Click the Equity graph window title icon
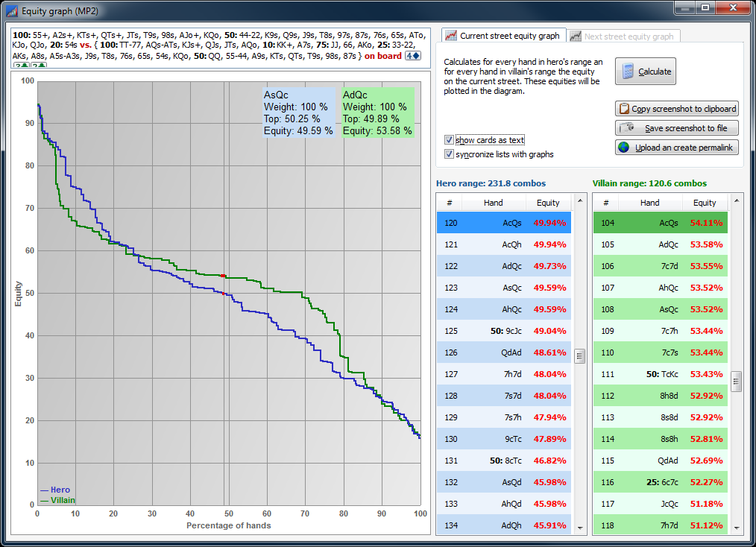Image resolution: width=756 pixels, height=547 pixels. [x=12, y=10]
